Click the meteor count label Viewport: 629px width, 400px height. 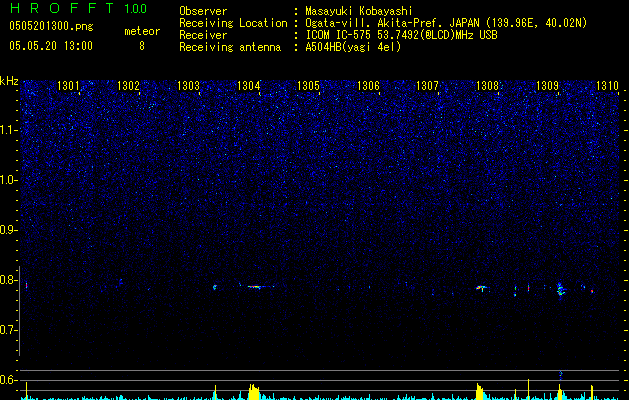coord(142,31)
